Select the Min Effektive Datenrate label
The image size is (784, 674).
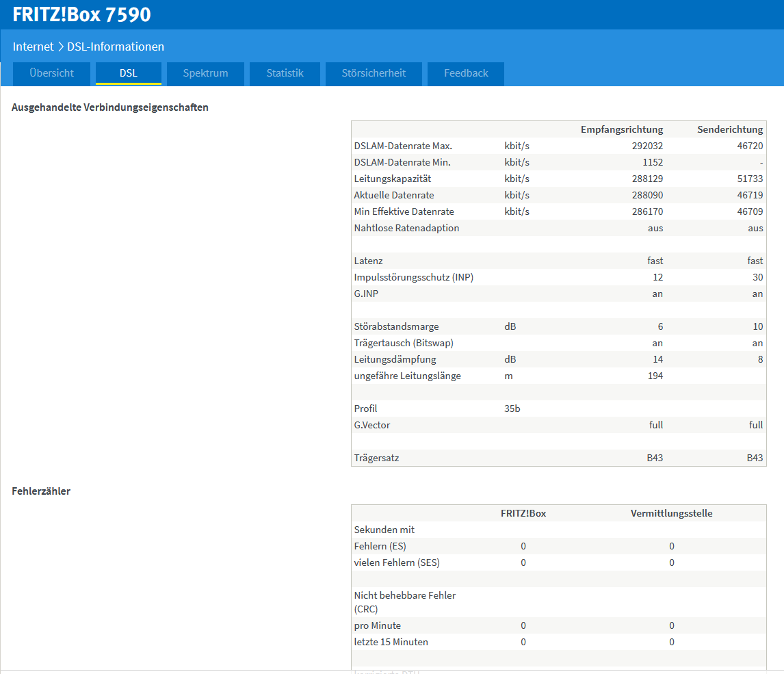pyautogui.click(x=404, y=211)
